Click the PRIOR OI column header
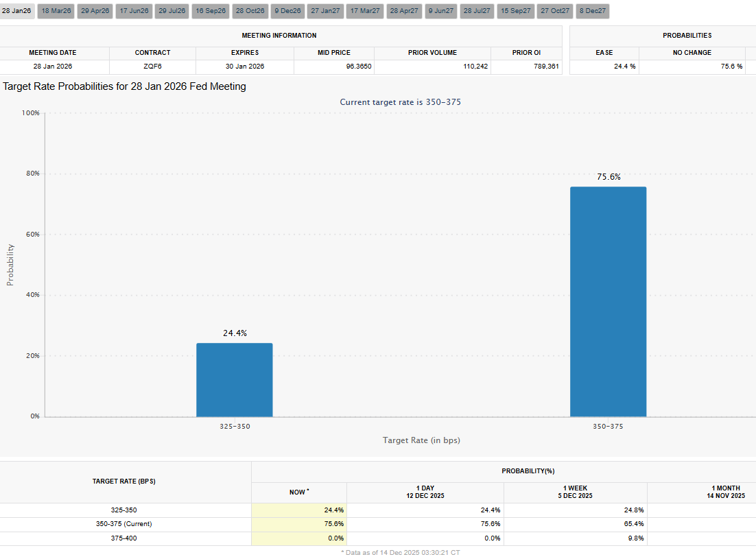The image size is (756, 559). point(526,53)
